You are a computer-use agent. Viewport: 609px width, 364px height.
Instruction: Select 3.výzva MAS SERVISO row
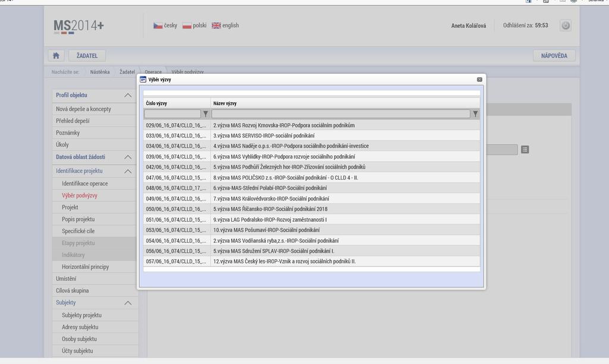[x=312, y=136]
